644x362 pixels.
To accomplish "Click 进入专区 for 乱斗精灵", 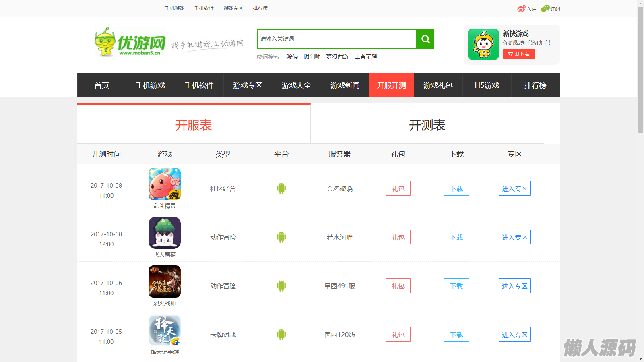I will (x=515, y=188).
